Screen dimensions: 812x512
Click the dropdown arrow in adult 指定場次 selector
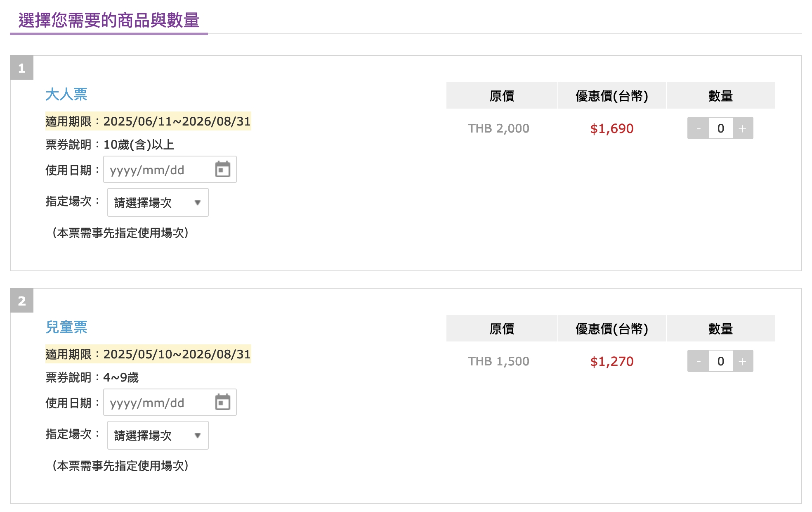(x=198, y=202)
